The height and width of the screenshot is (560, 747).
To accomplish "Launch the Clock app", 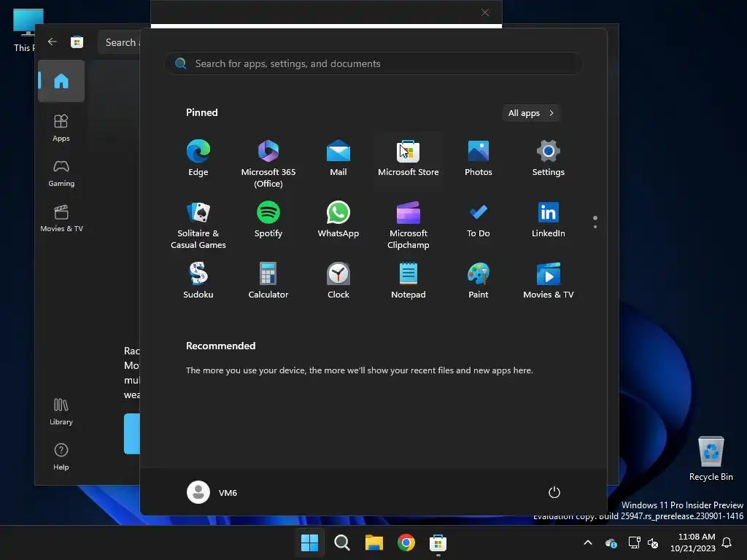I will [x=338, y=281].
